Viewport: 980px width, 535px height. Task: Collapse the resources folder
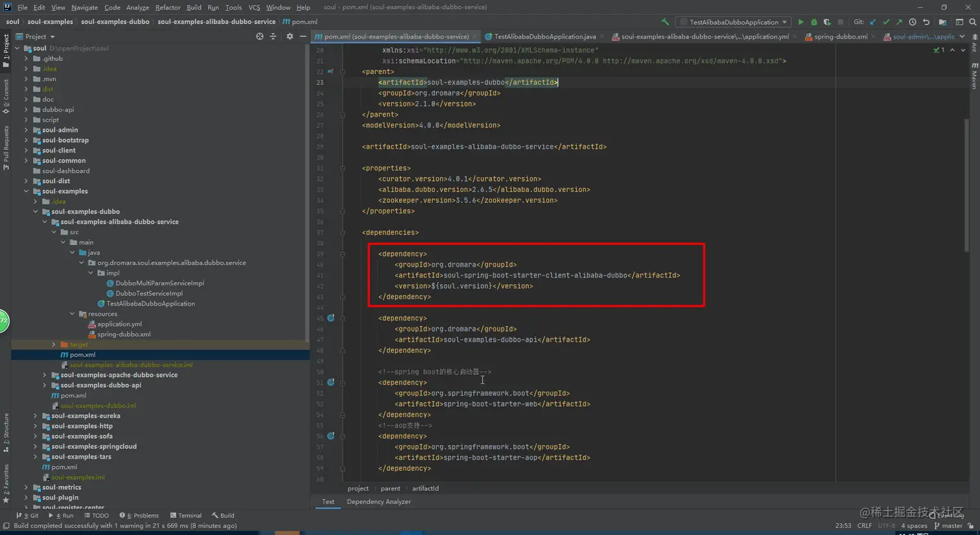pos(72,314)
